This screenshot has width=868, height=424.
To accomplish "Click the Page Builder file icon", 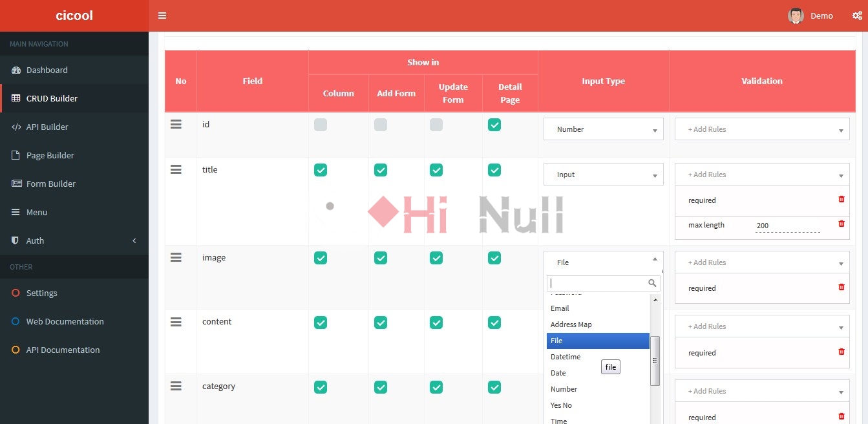I will pyautogui.click(x=16, y=155).
